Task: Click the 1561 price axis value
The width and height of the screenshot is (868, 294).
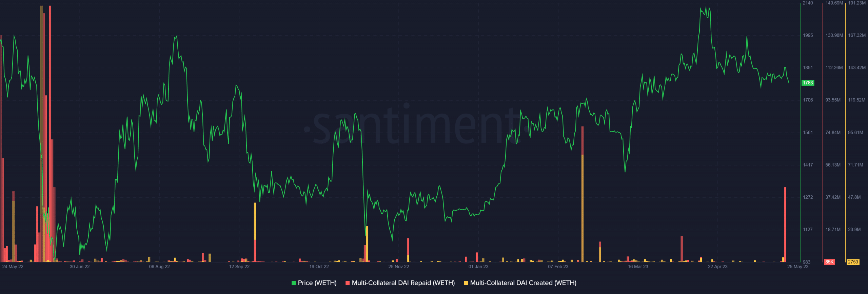Action: [808, 133]
